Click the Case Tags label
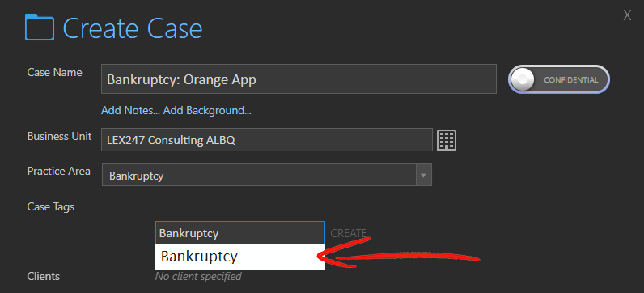This screenshot has width=644, height=293. click(51, 206)
